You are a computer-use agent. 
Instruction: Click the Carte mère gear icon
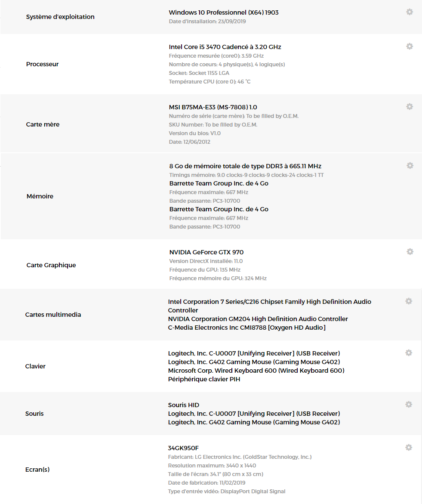[410, 107]
